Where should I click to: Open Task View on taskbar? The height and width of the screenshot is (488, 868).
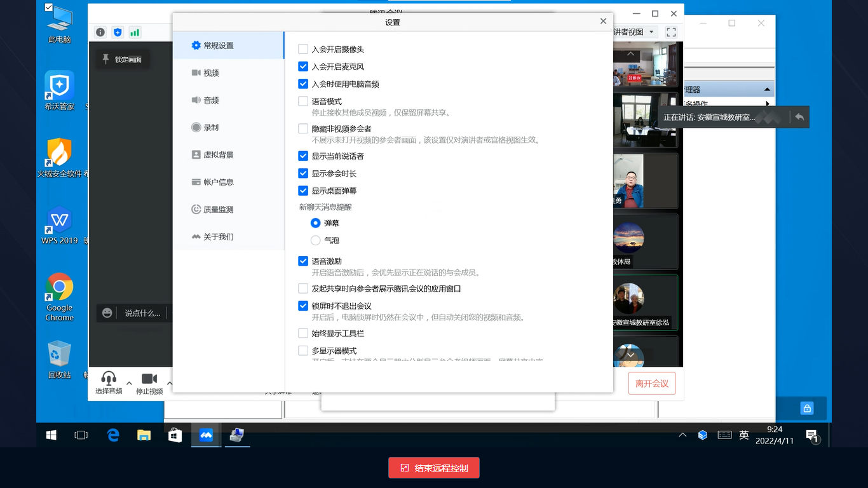click(81, 435)
